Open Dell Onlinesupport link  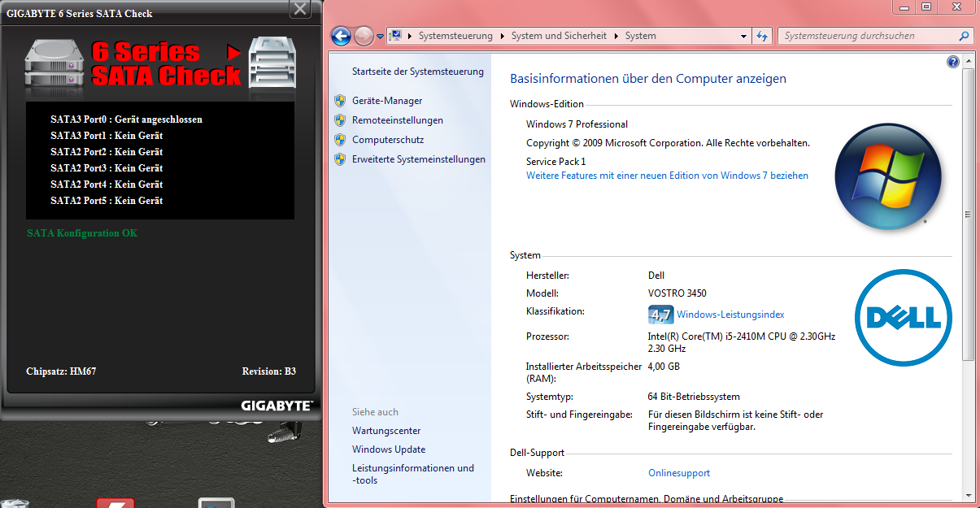click(x=679, y=473)
